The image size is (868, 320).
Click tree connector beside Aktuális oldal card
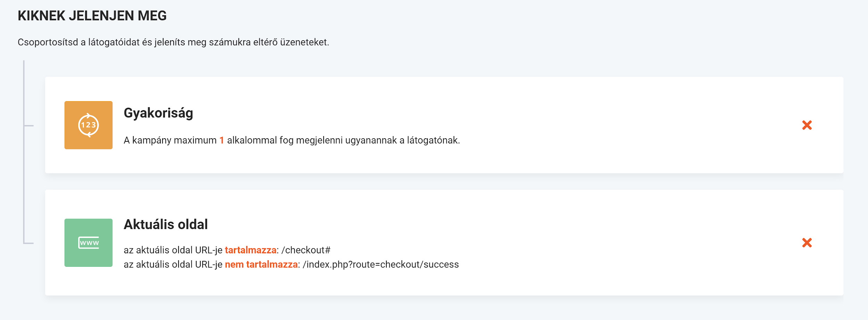[x=28, y=243]
